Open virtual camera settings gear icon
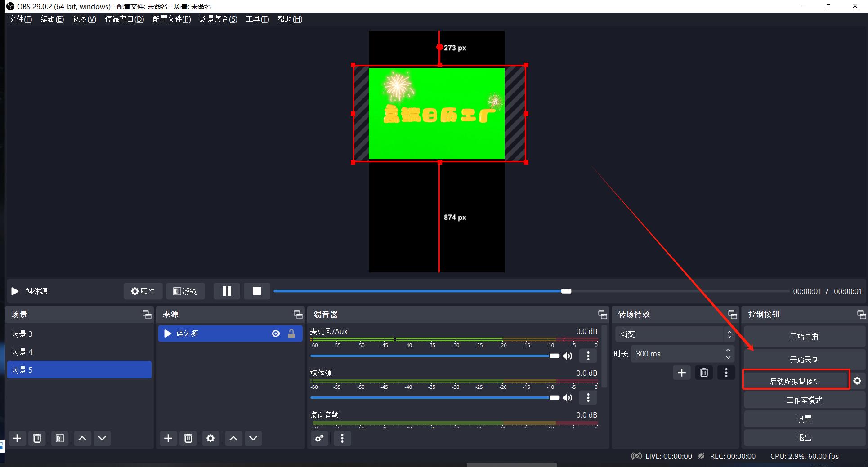This screenshot has height=467, width=868. [x=857, y=381]
